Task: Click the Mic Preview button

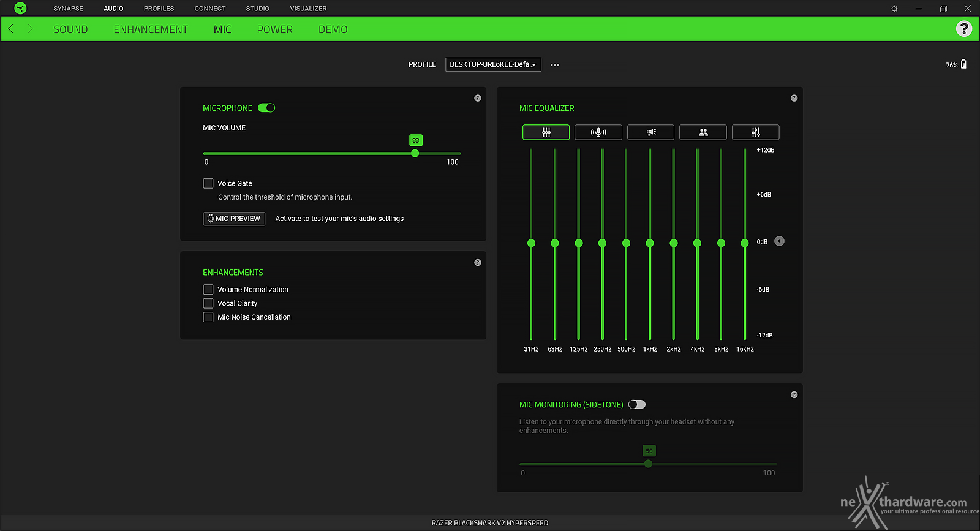Action: pyautogui.click(x=234, y=219)
